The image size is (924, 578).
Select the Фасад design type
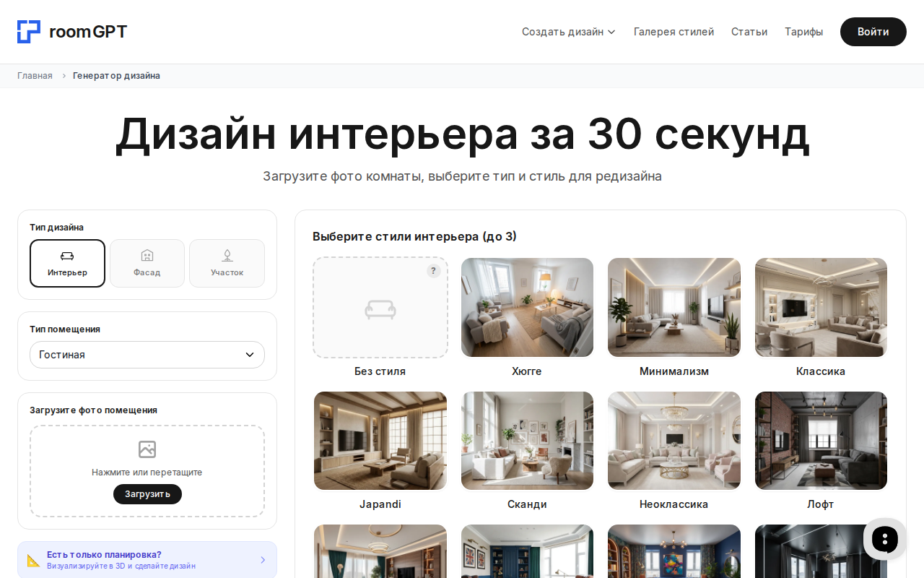(x=147, y=263)
